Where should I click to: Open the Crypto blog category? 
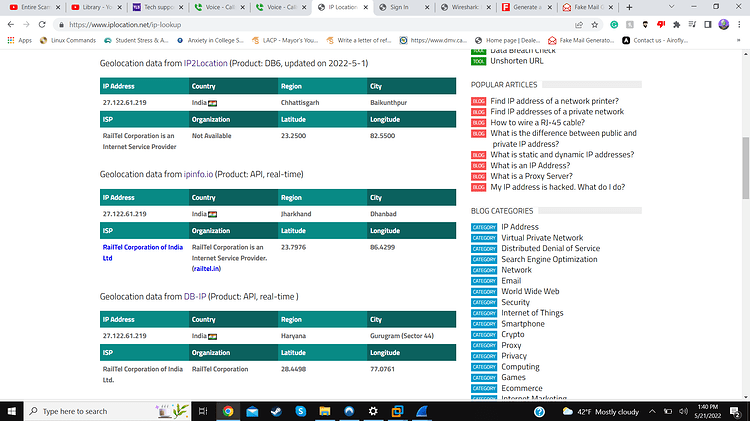[513, 334]
